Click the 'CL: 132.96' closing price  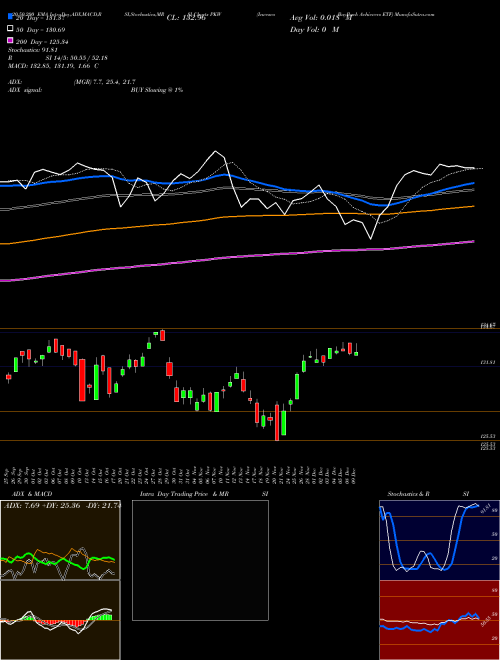[x=186, y=18]
